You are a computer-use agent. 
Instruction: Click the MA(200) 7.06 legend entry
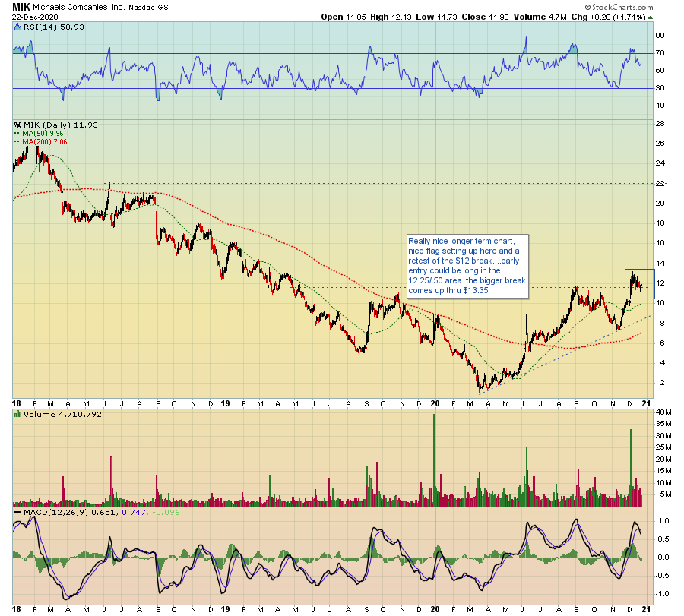[41, 142]
